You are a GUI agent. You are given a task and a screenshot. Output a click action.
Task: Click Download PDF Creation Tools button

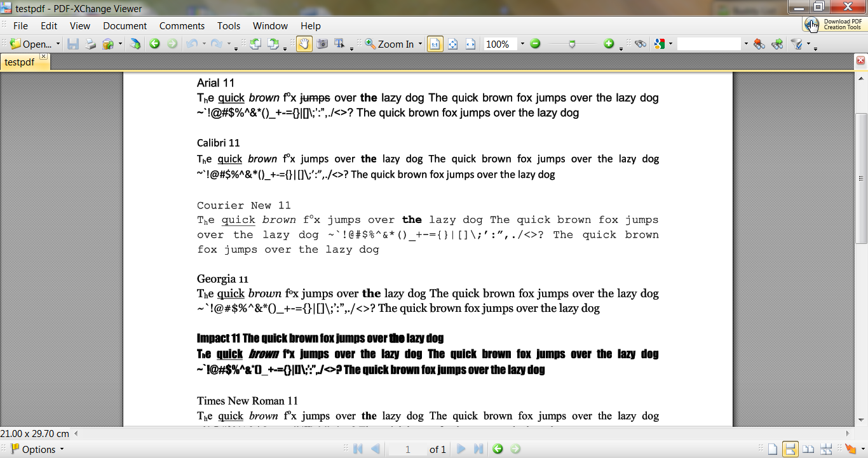(834, 24)
